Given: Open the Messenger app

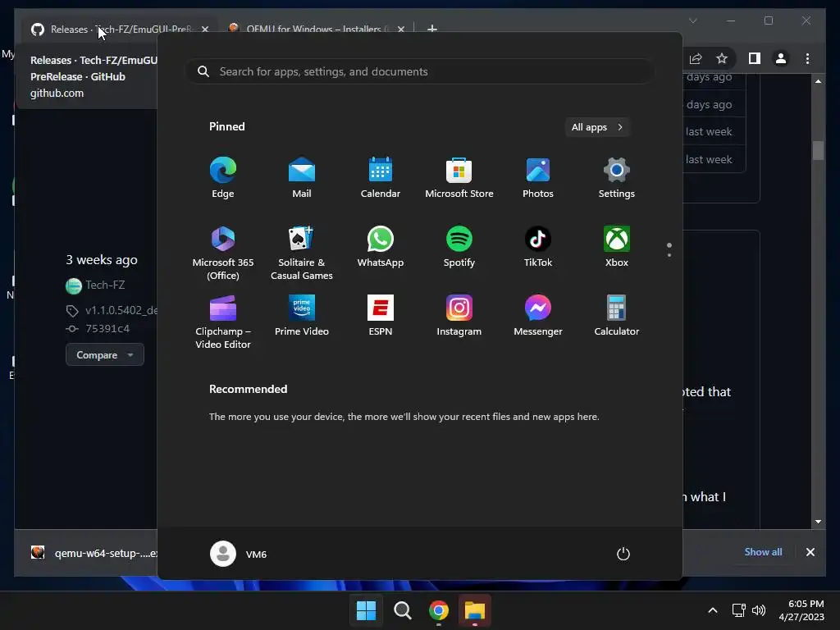Looking at the screenshot, I should click(538, 316).
